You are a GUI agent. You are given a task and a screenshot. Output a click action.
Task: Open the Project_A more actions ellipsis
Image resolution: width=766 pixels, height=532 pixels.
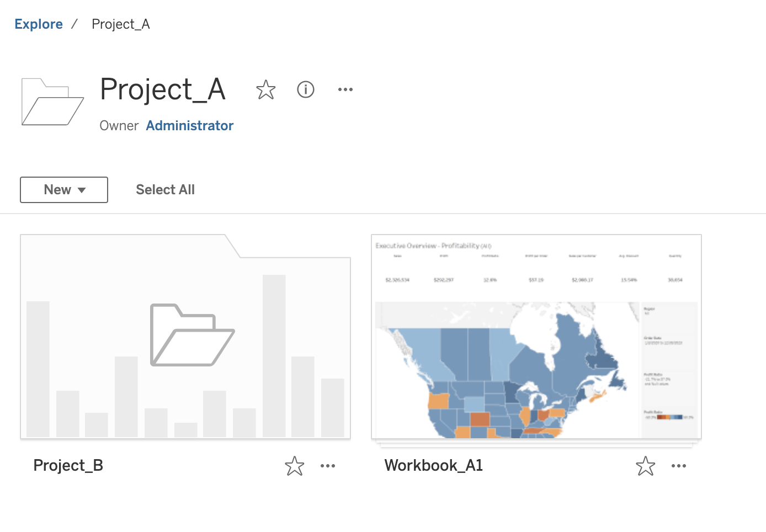(345, 89)
